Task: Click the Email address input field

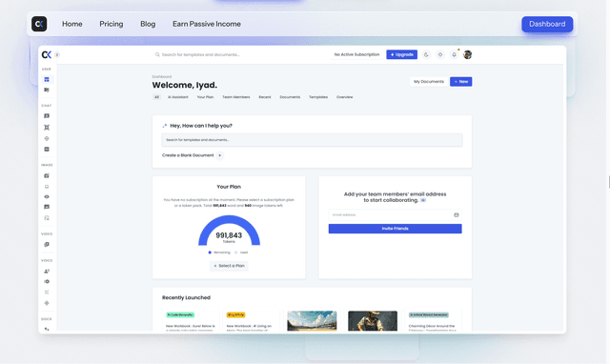Action: point(396,215)
